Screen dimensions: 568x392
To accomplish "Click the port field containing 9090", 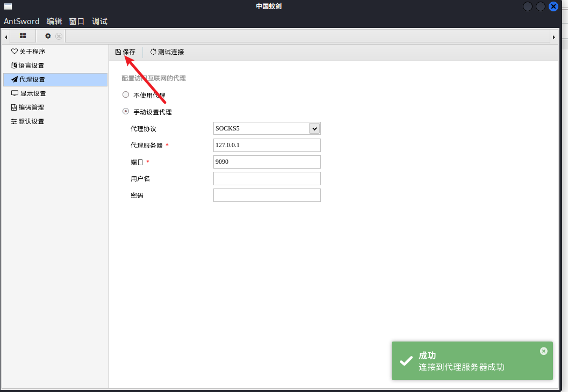I will [267, 162].
